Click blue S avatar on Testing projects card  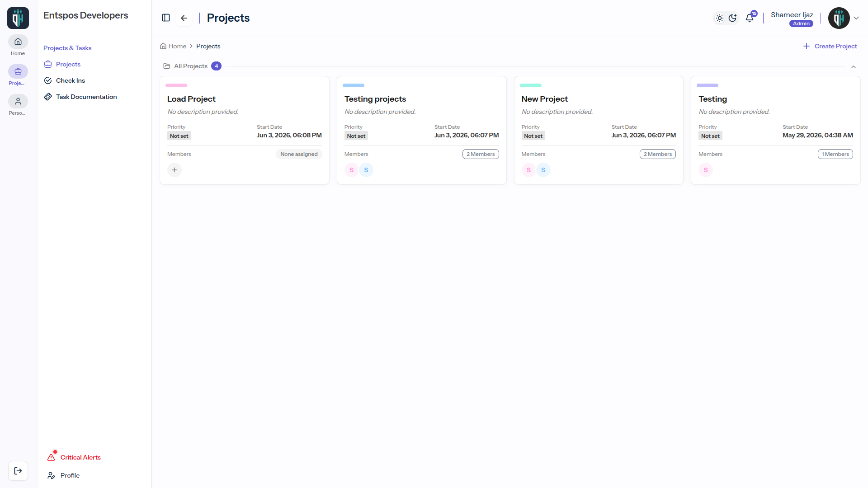tap(366, 170)
